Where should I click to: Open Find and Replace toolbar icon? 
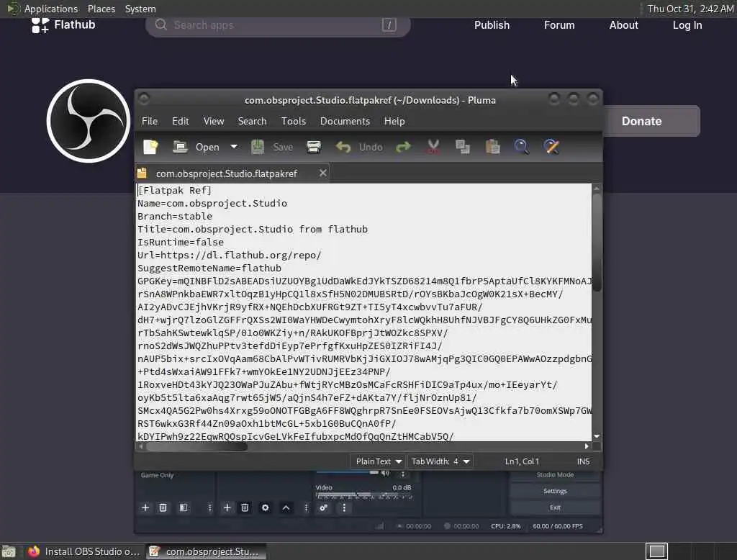click(x=551, y=147)
